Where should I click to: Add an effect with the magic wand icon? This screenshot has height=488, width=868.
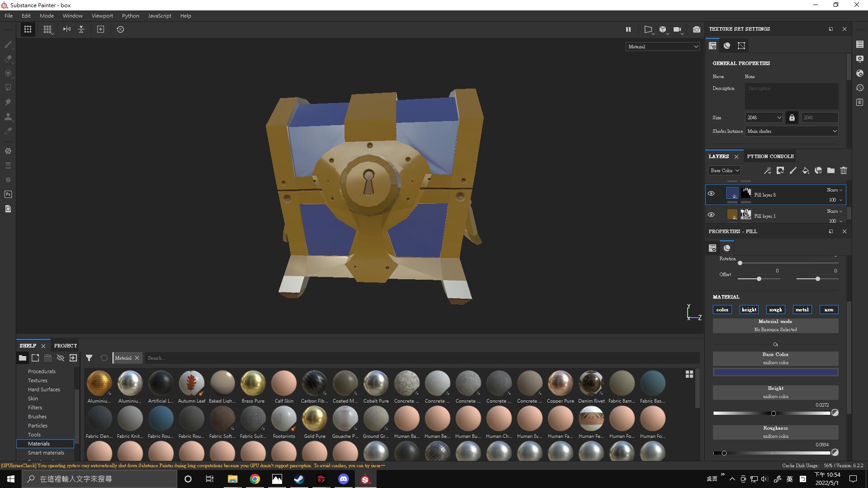(x=767, y=170)
